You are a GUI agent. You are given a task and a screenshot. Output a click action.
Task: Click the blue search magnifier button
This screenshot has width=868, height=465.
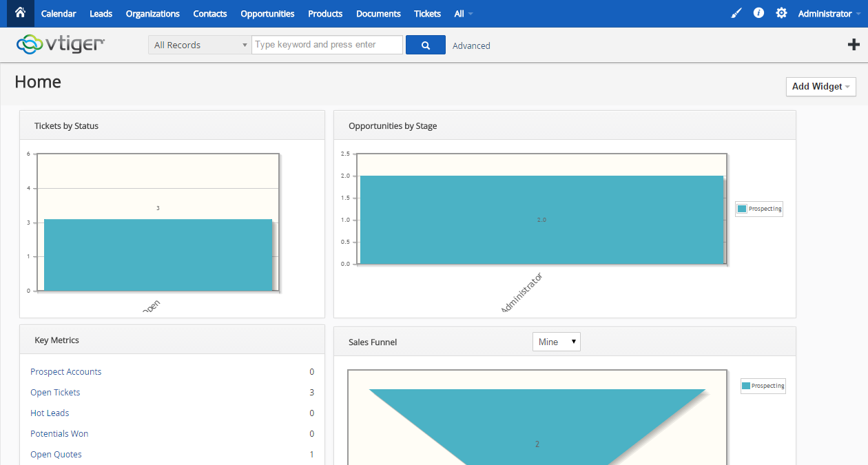pos(426,45)
